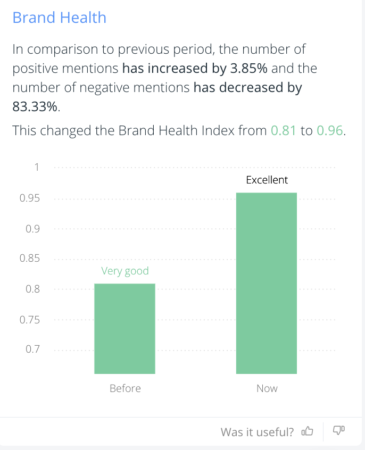Select the Before bar in chart
Screen dimensions: 365x450
125,329
